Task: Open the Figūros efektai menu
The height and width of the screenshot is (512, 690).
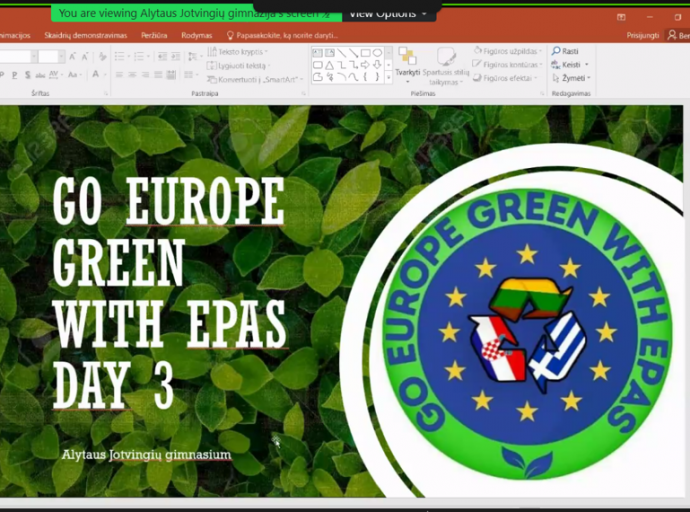Action: (x=505, y=78)
